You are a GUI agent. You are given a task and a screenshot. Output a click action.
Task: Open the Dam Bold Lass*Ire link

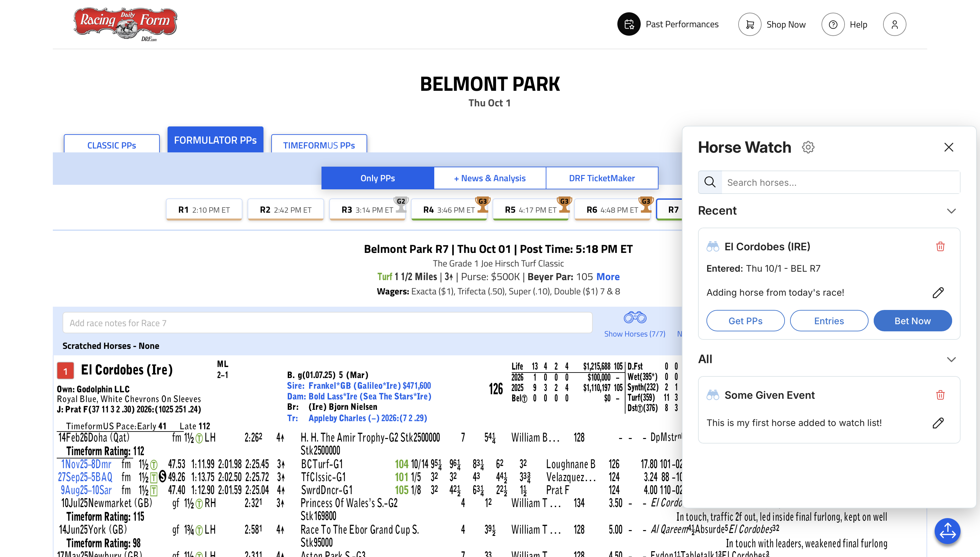359,396
